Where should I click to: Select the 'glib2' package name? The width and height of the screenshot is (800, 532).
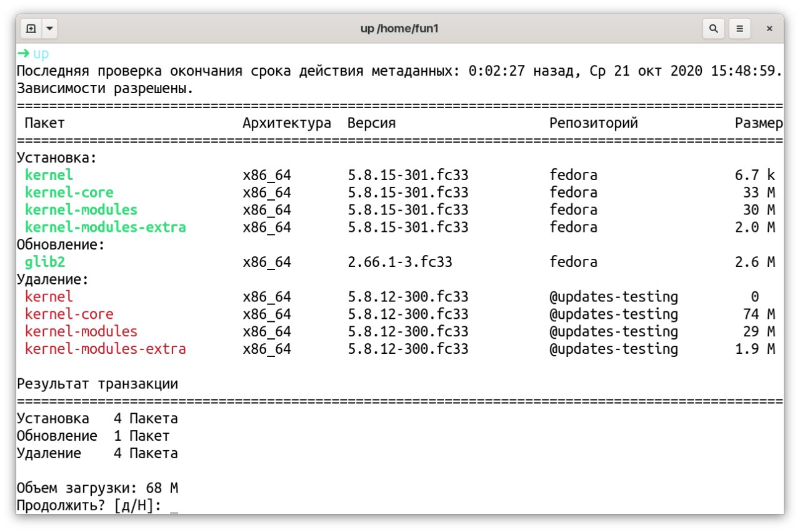pos(45,262)
